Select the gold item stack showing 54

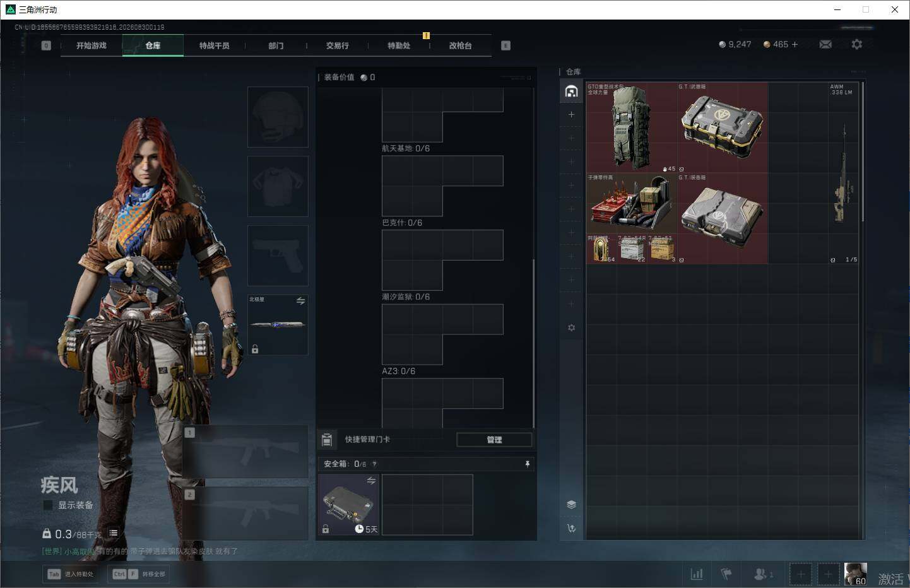click(x=601, y=249)
